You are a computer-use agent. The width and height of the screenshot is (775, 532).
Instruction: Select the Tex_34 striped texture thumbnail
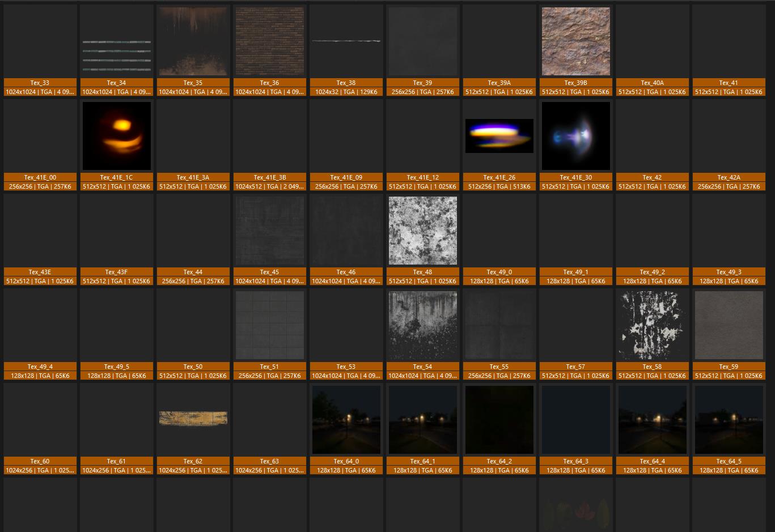coord(116,56)
